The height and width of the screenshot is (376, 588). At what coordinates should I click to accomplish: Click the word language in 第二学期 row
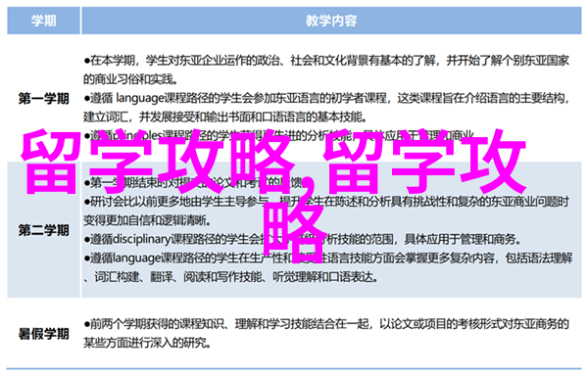click(x=136, y=258)
